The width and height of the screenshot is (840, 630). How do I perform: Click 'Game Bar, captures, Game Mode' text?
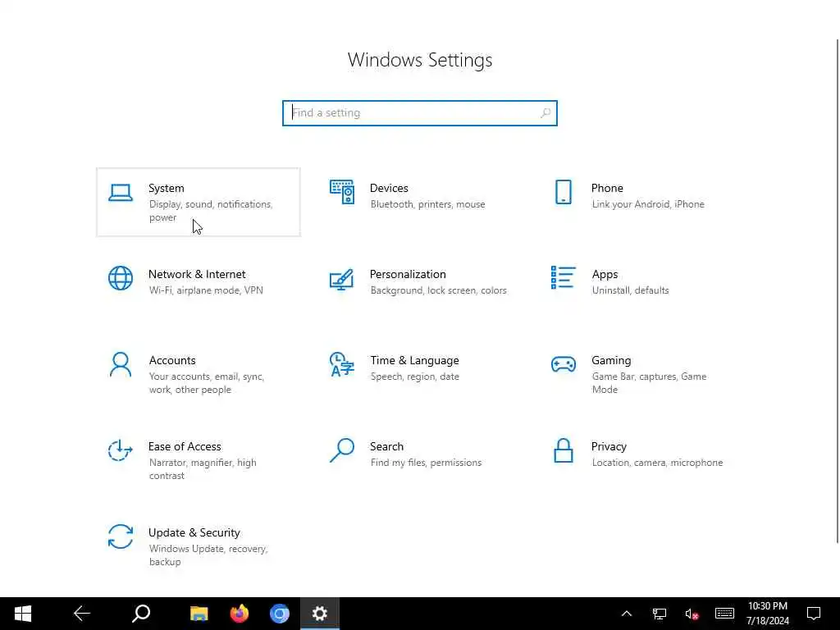650,383
